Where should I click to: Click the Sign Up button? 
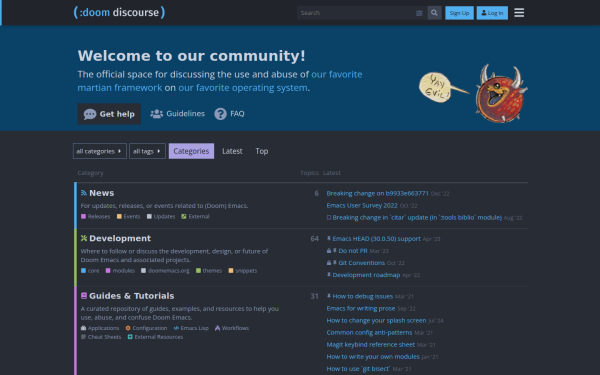tap(459, 13)
